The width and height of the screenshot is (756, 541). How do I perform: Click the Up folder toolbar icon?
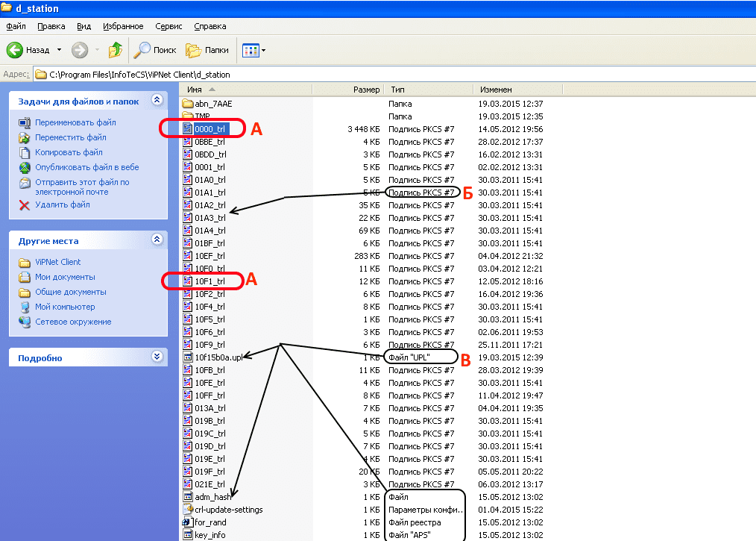pos(115,50)
